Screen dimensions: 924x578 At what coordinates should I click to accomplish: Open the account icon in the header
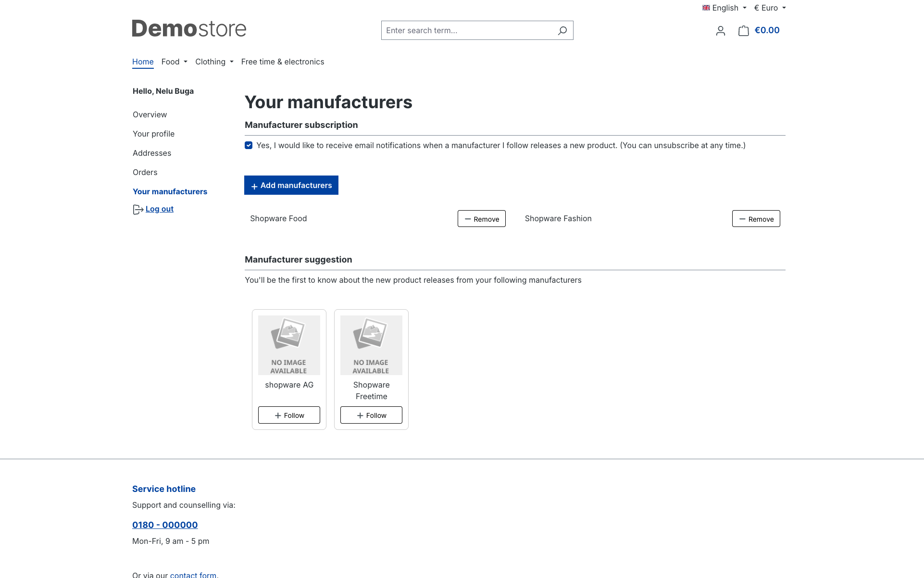(x=720, y=30)
